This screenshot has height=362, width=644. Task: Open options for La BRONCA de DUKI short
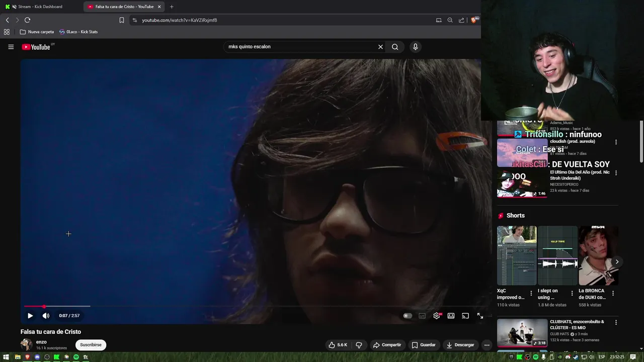click(613, 293)
